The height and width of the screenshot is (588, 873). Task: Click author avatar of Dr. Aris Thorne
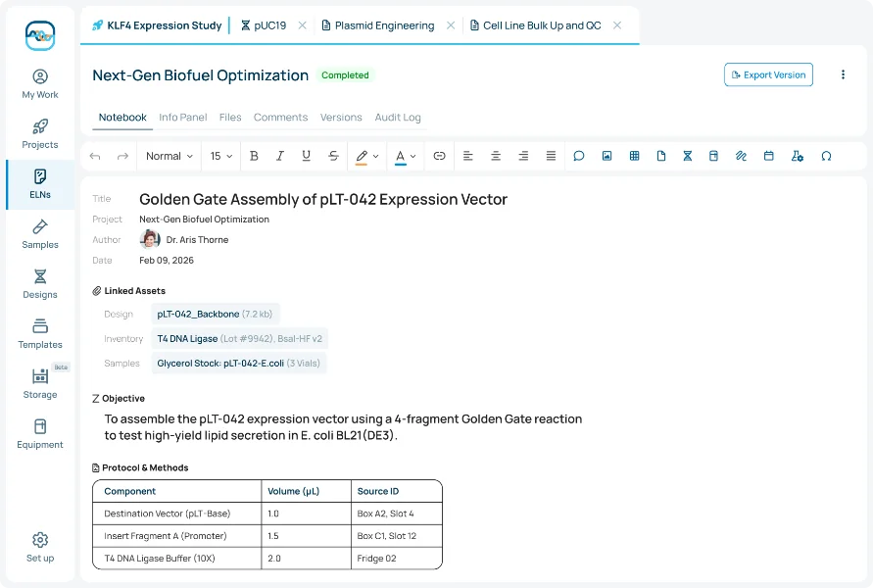(x=149, y=239)
